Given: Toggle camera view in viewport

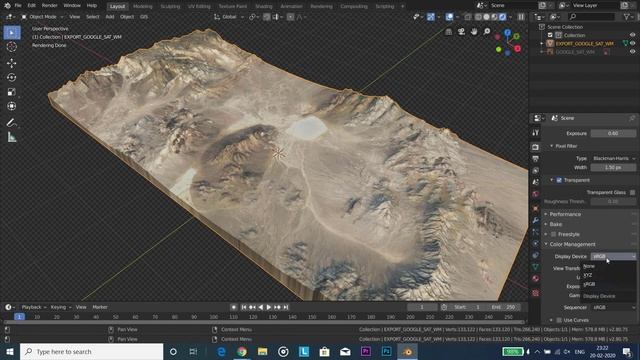Looking at the screenshot, I should click(461, 32).
